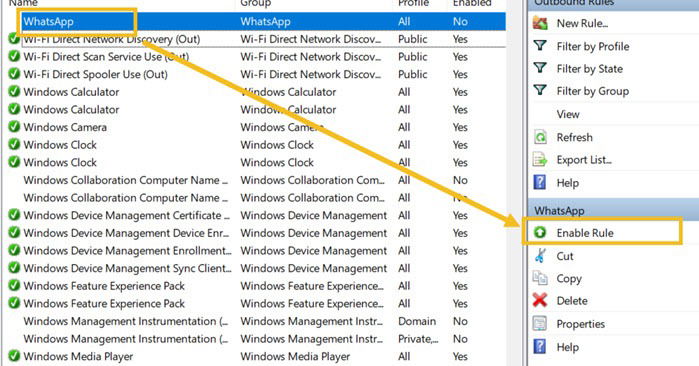Click the Filter by State funnel icon
Viewport: 699px width, 366px height.
point(540,68)
